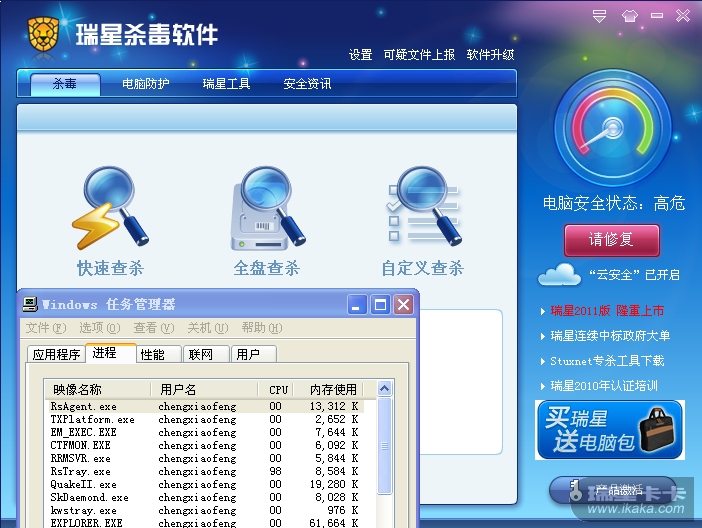Click 软件升级 update link

490,55
